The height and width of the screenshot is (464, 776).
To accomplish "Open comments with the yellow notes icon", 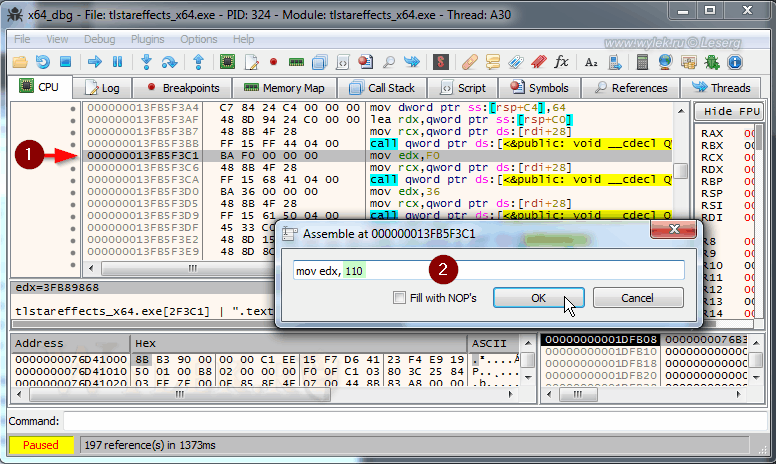I will click(x=493, y=62).
